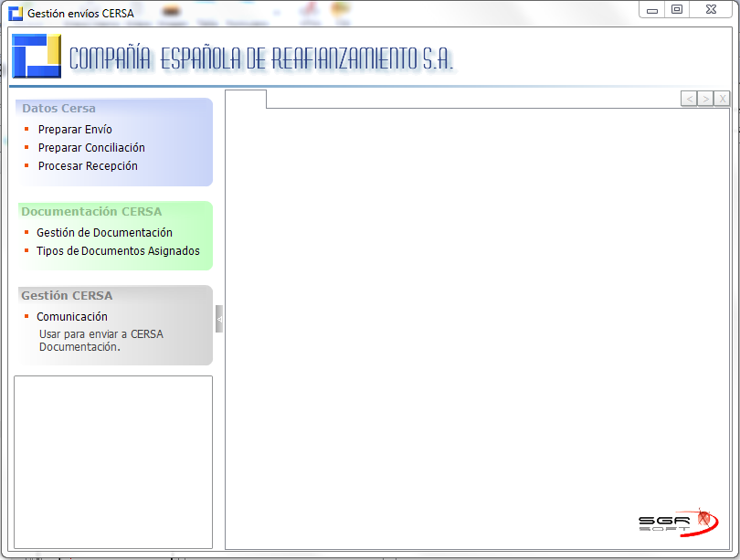Viewport: 740px width, 560px height.
Task: Click 'Usar para enviar a CERSA Documentación' text
Action: (101, 341)
